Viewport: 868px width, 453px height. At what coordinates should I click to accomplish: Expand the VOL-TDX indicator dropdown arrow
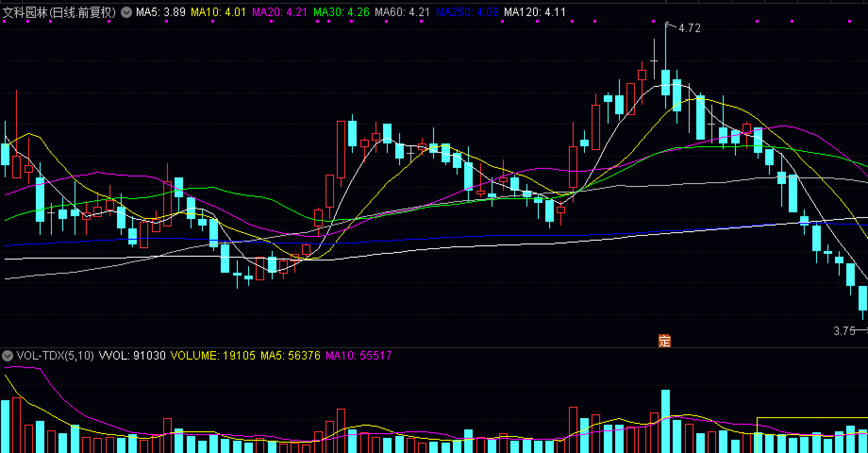click(x=7, y=355)
